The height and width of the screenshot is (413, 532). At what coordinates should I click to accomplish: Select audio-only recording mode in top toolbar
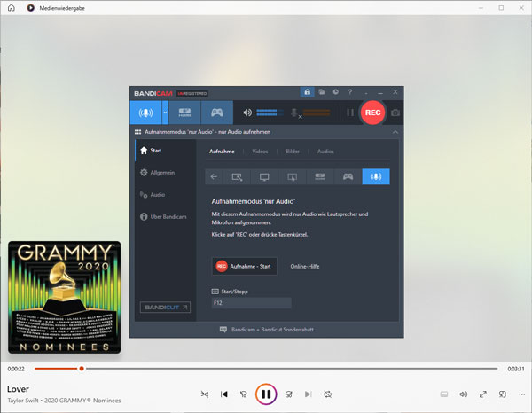tap(146, 113)
